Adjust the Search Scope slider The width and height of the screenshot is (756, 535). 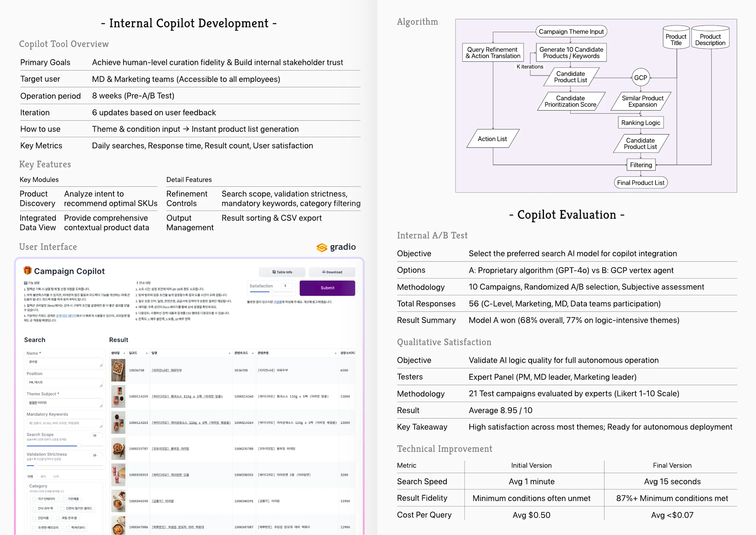pyautogui.click(x=65, y=446)
